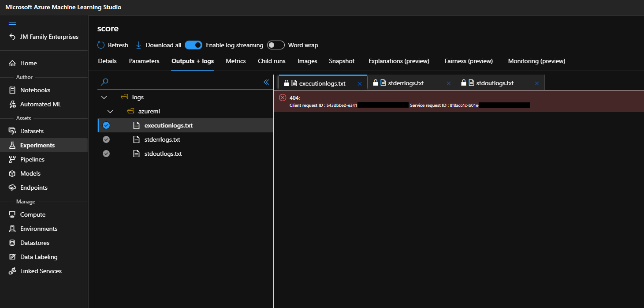Turn on Word wrap
This screenshot has width=644, height=308.
click(x=275, y=45)
